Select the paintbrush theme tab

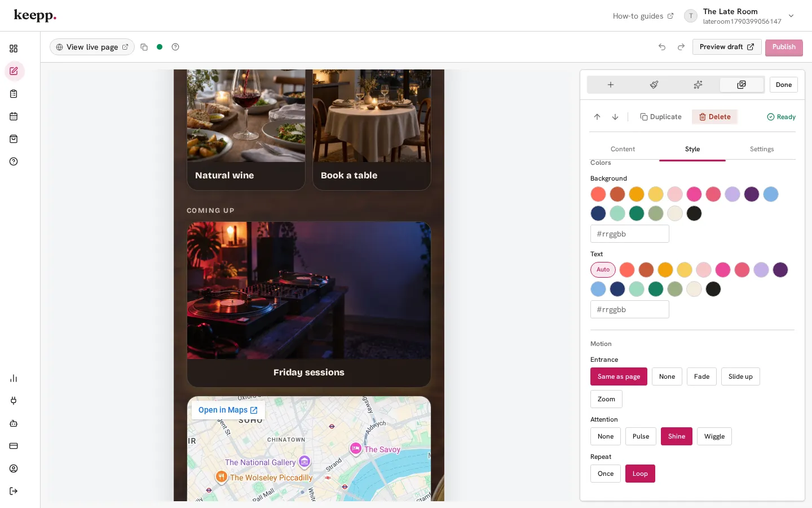pyautogui.click(x=654, y=85)
